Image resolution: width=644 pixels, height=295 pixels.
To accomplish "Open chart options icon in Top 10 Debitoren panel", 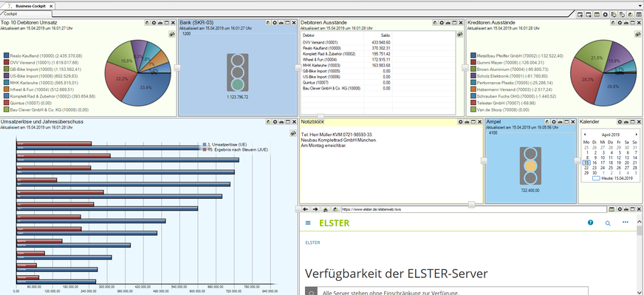I will (171, 35).
